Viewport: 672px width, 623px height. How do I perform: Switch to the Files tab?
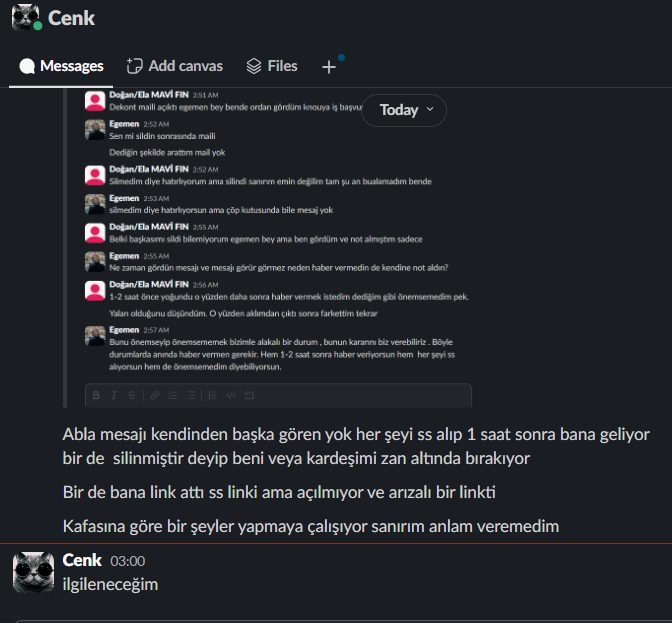[272, 66]
